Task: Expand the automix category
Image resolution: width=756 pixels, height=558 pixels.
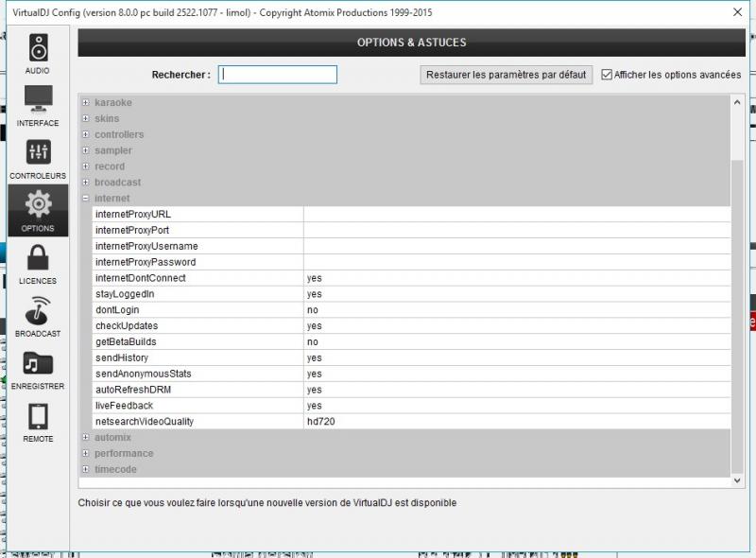Action: click(85, 437)
